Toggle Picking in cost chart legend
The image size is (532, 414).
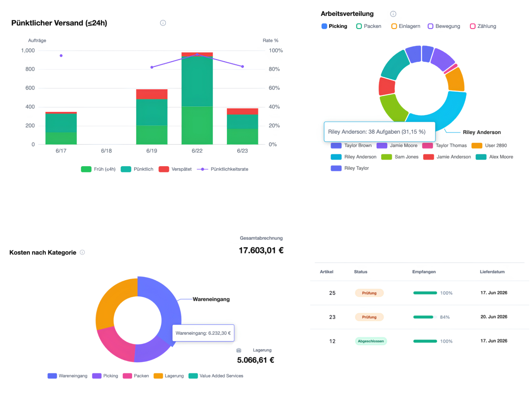(x=105, y=376)
